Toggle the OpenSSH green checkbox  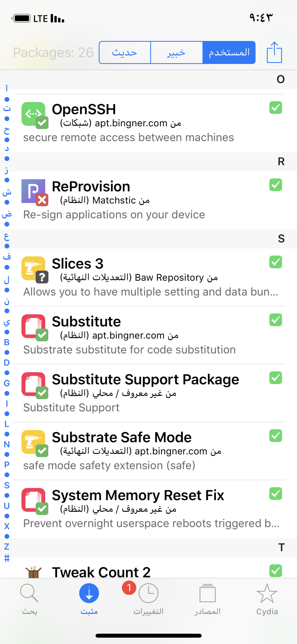tap(276, 108)
